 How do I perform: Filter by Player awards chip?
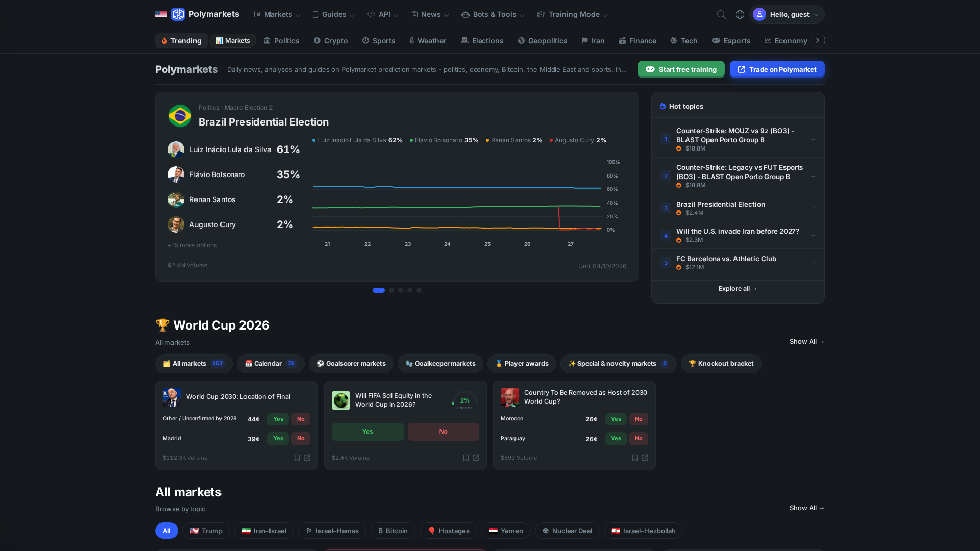522,364
